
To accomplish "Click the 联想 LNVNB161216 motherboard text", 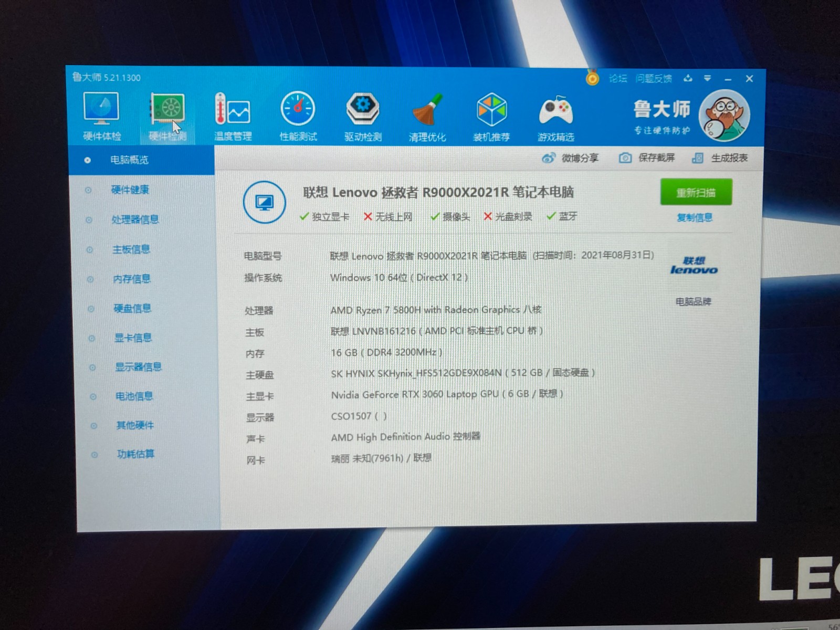I will point(436,331).
